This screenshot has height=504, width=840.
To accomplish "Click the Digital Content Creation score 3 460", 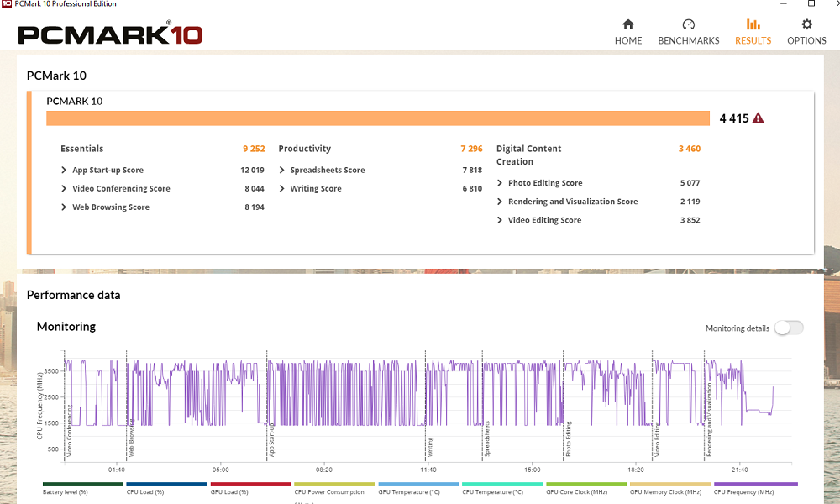I will [690, 149].
